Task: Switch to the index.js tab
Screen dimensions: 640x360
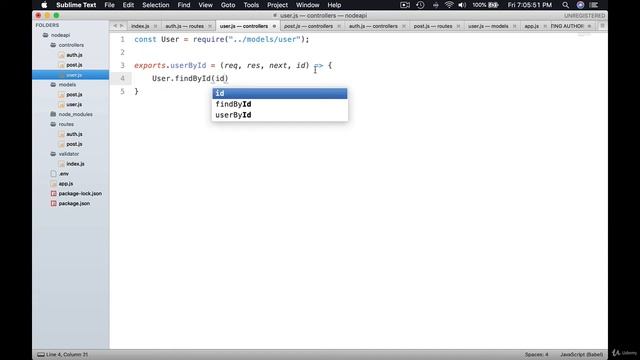Action: click(140, 26)
